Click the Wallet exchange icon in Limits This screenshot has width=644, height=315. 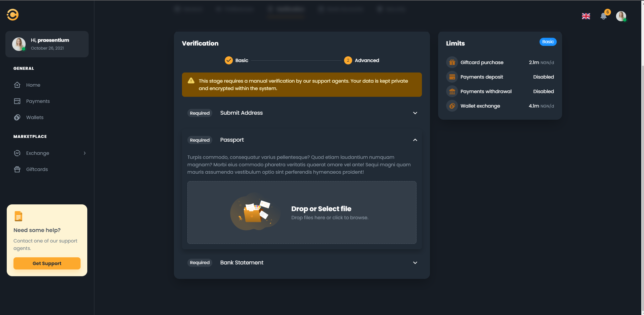coord(452,106)
